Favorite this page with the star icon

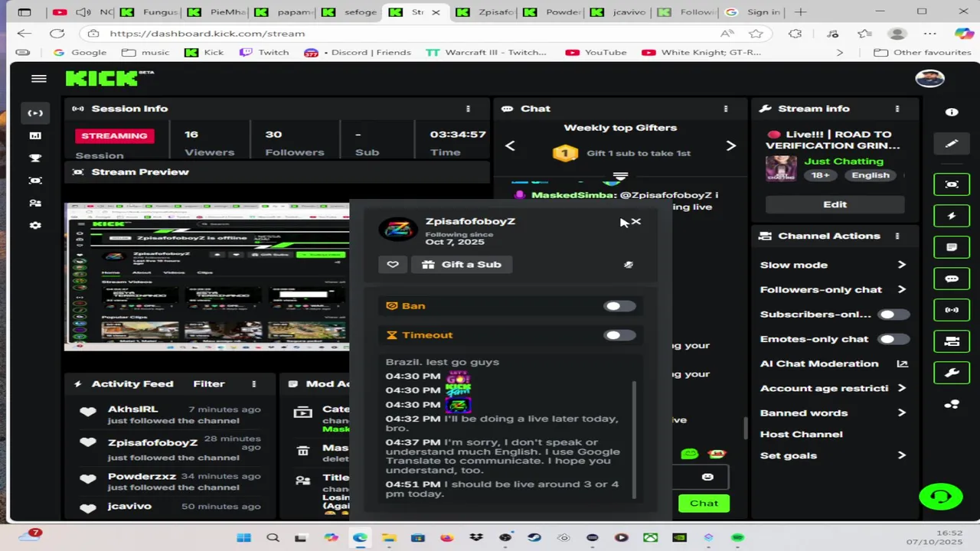pos(756,34)
